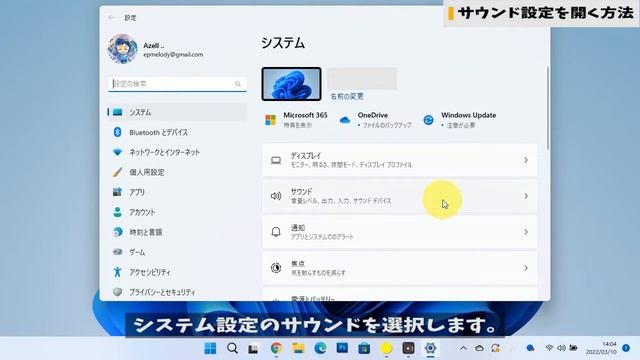The height and width of the screenshot is (360, 640).
Task: Launch Microsoft Edge from the taskbar
Action: [x=320, y=348]
